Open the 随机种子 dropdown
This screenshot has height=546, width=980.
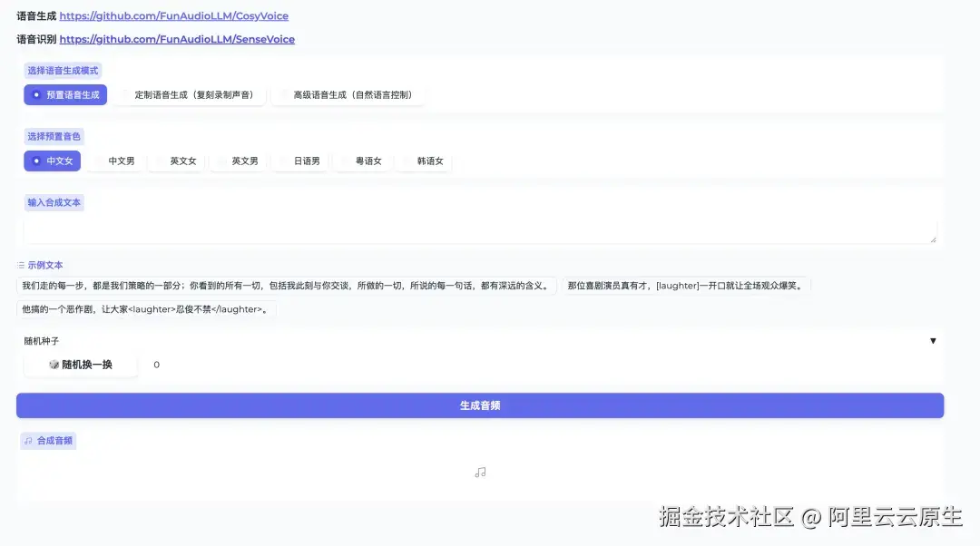pyautogui.click(x=933, y=340)
